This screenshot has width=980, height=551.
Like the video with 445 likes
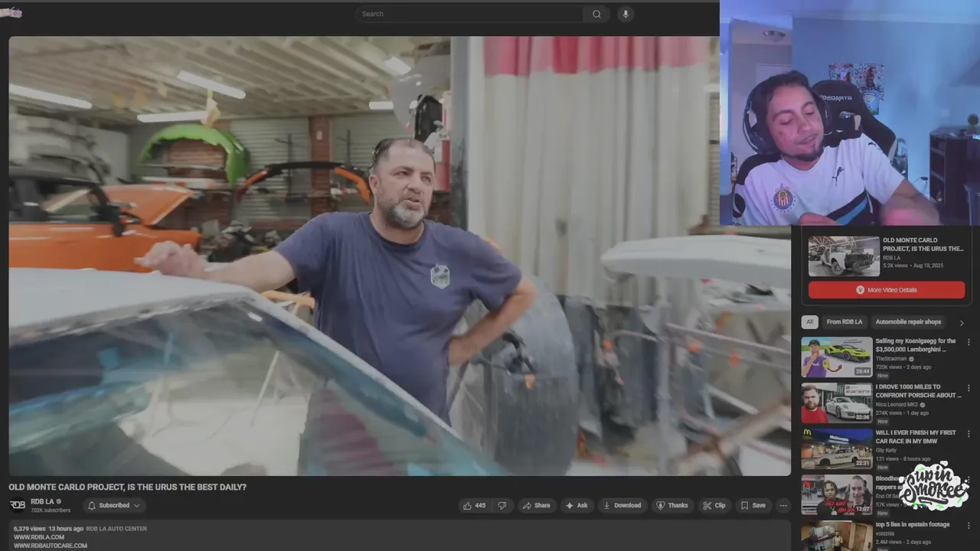[475, 506]
